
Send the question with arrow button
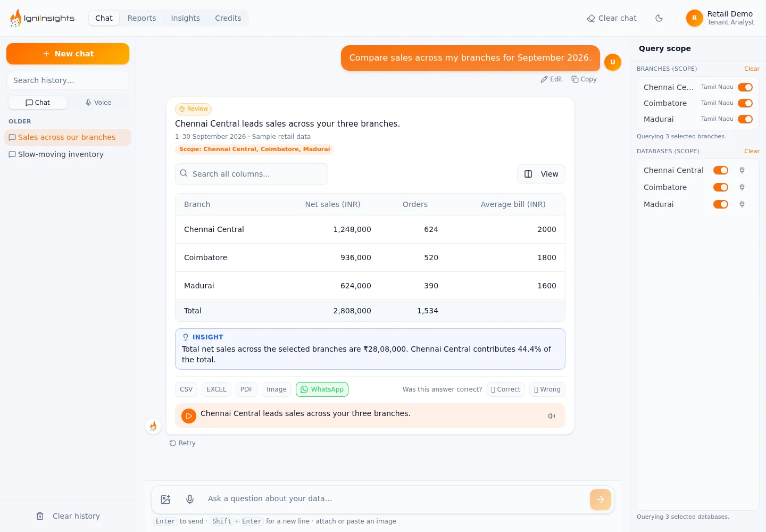point(601,500)
